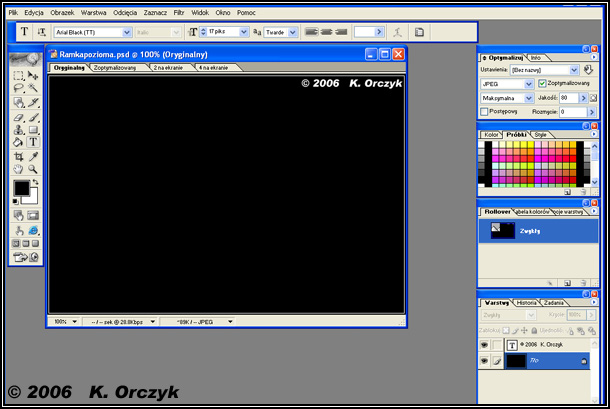The width and height of the screenshot is (610, 409).
Task: Switch to the Zoptymalizowany document tab
Action: (118, 67)
